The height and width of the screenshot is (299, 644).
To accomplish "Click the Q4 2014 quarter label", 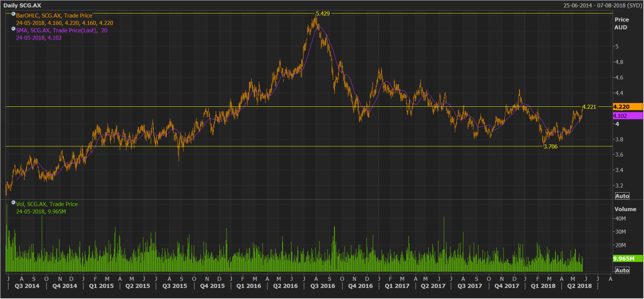I will [x=64, y=286].
